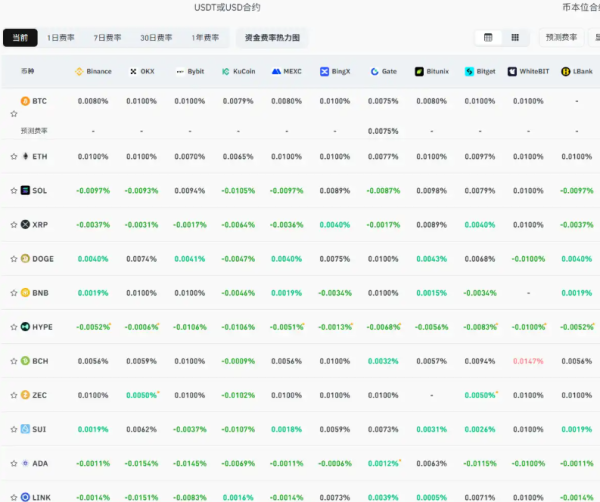Switch to the 30日费率 tab
Image resolution: width=600 pixels, height=502 pixels.
[155, 37]
